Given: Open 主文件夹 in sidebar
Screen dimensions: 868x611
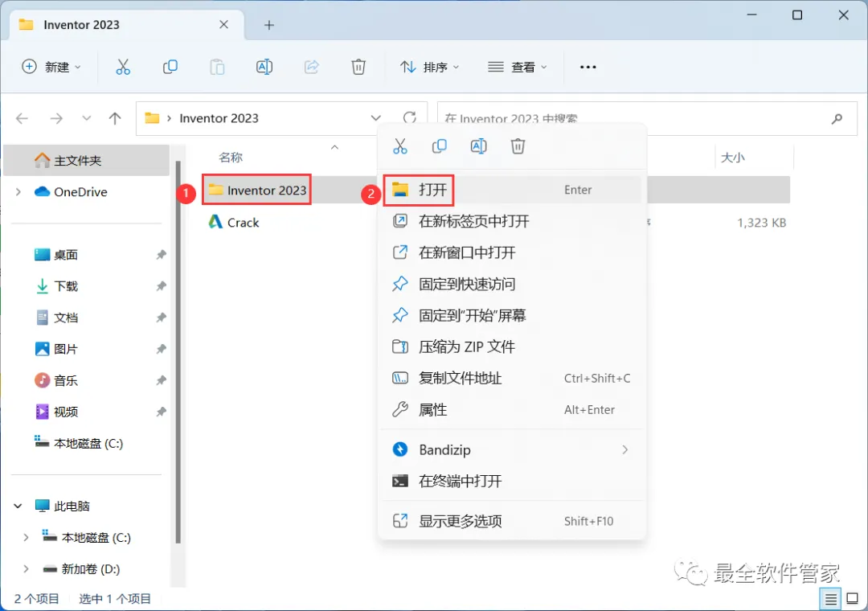Looking at the screenshot, I should 86,161.
